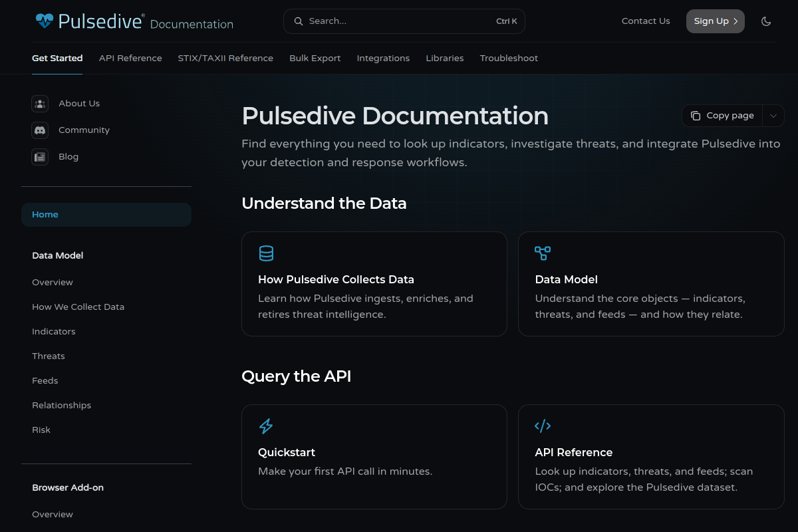Click the database icon on Collects Data card

(266, 253)
